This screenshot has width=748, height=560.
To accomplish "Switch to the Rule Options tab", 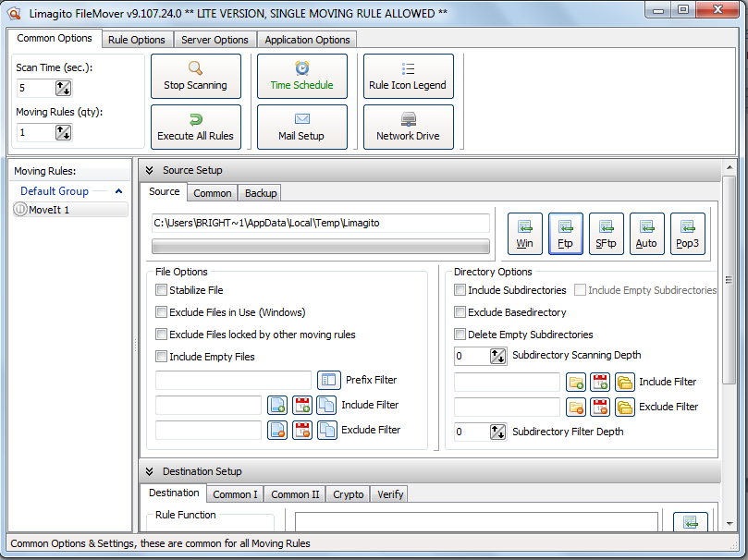I will pos(136,40).
